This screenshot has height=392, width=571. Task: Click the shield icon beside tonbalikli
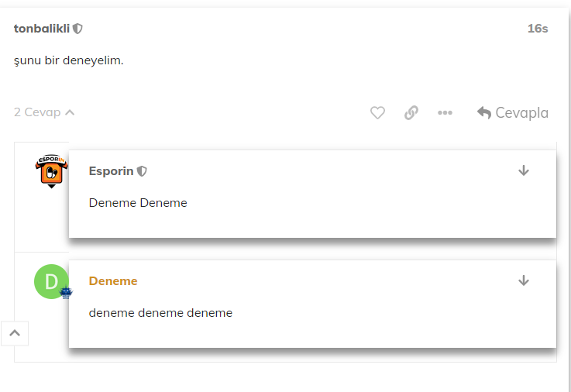tap(78, 29)
